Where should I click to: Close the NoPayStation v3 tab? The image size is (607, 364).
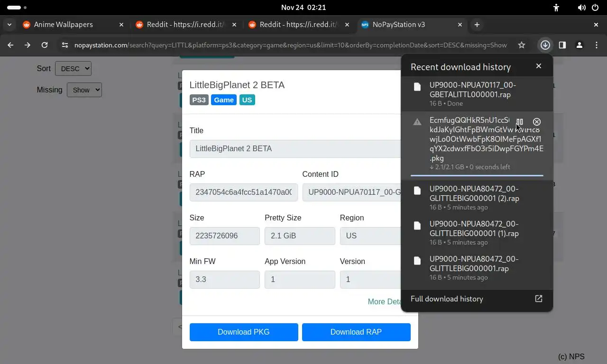point(460,25)
